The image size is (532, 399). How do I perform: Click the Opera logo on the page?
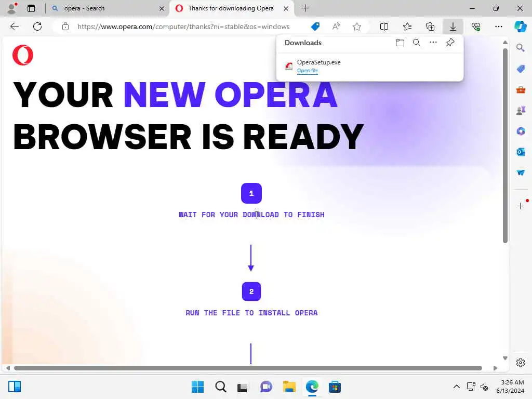pyautogui.click(x=23, y=55)
